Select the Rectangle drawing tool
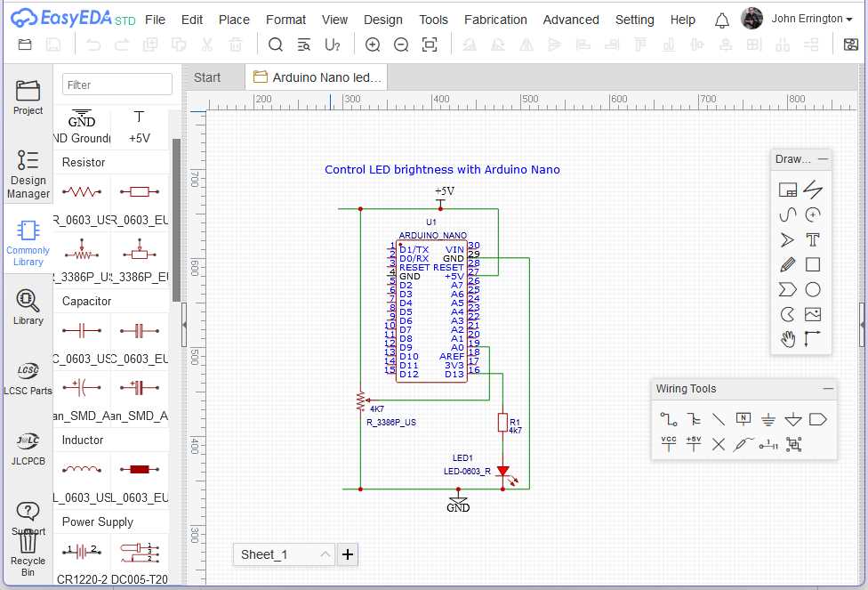 [813, 264]
